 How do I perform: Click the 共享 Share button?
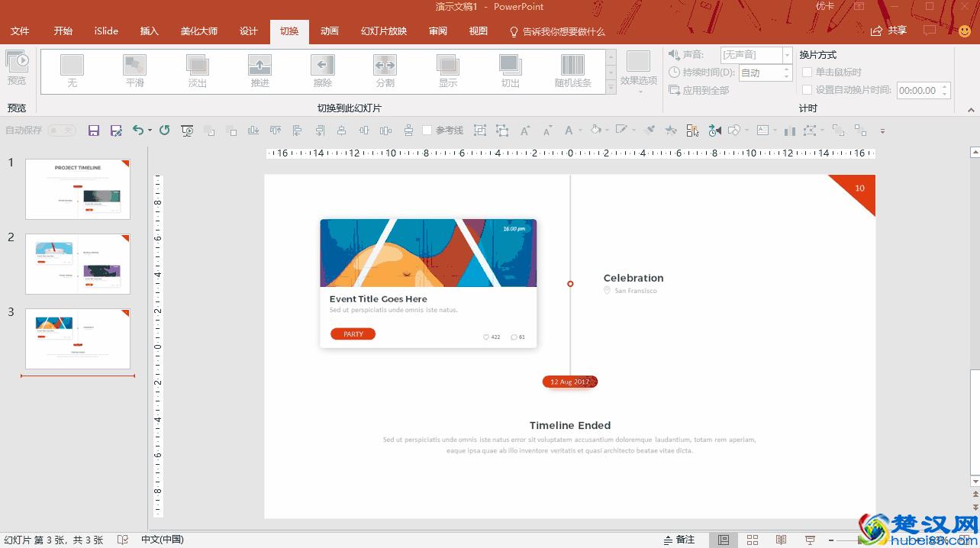(889, 31)
